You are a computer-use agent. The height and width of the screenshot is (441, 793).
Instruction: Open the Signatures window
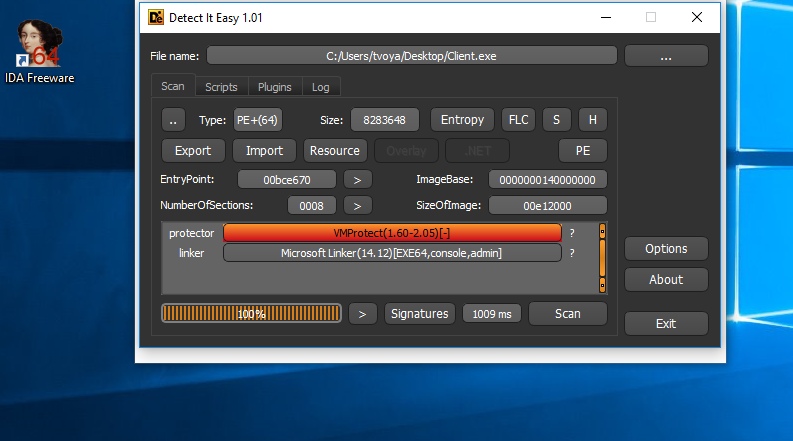[x=420, y=314]
